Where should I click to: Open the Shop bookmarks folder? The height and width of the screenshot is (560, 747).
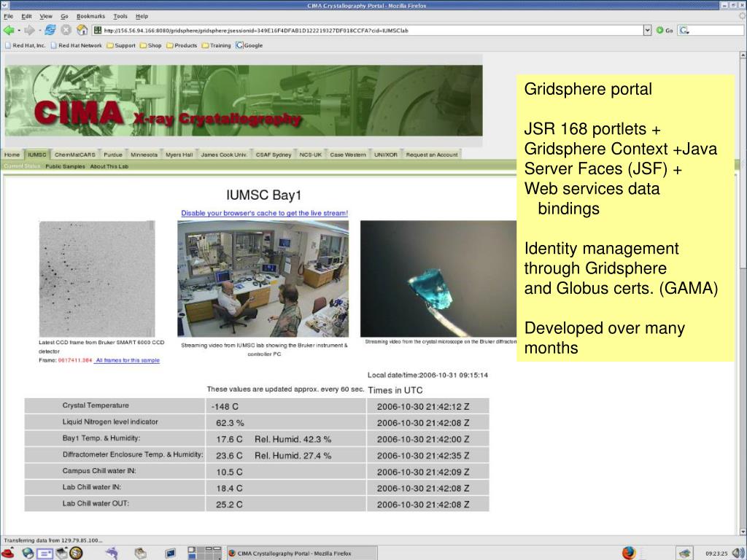[x=150, y=45]
